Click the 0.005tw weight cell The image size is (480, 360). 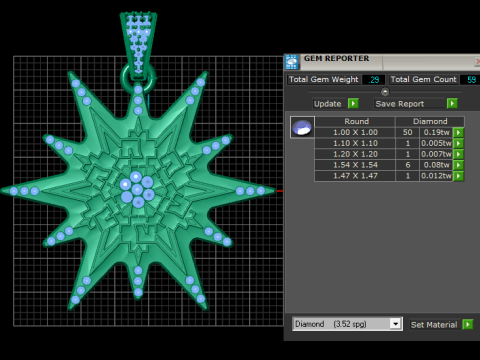pos(436,143)
